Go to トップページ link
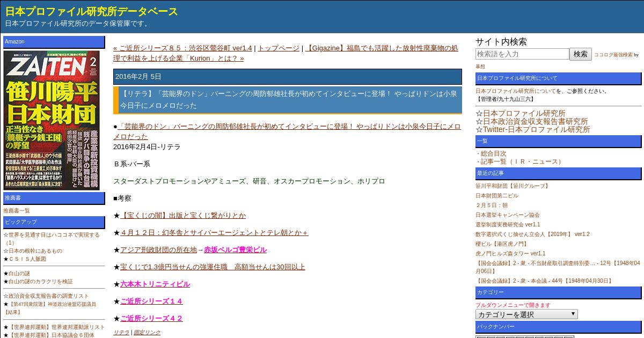 (x=279, y=48)
